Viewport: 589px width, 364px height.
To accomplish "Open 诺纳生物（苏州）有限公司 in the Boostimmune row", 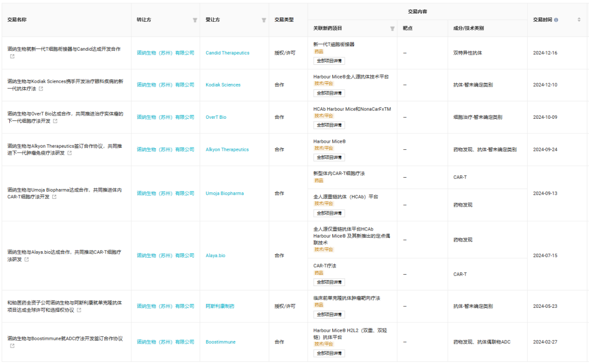I will [165, 342].
